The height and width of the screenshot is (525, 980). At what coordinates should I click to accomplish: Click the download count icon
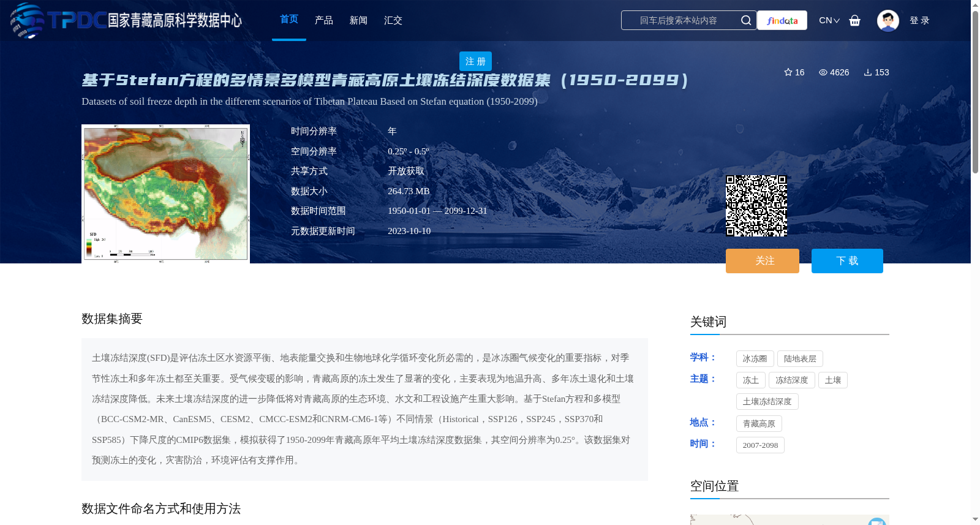point(868,72)
